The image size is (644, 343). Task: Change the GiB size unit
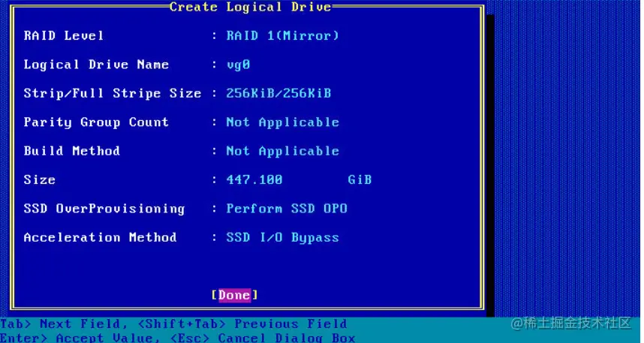tap(360, 179)
